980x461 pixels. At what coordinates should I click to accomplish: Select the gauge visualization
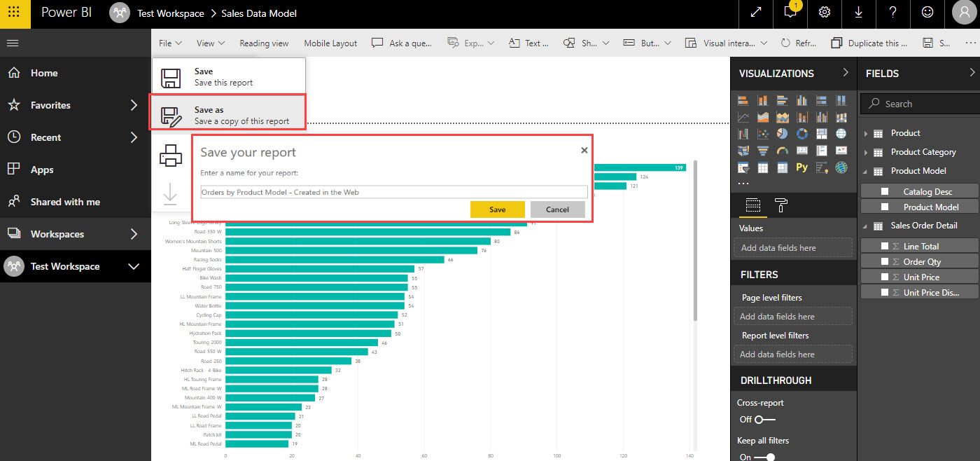pos(783,151)
